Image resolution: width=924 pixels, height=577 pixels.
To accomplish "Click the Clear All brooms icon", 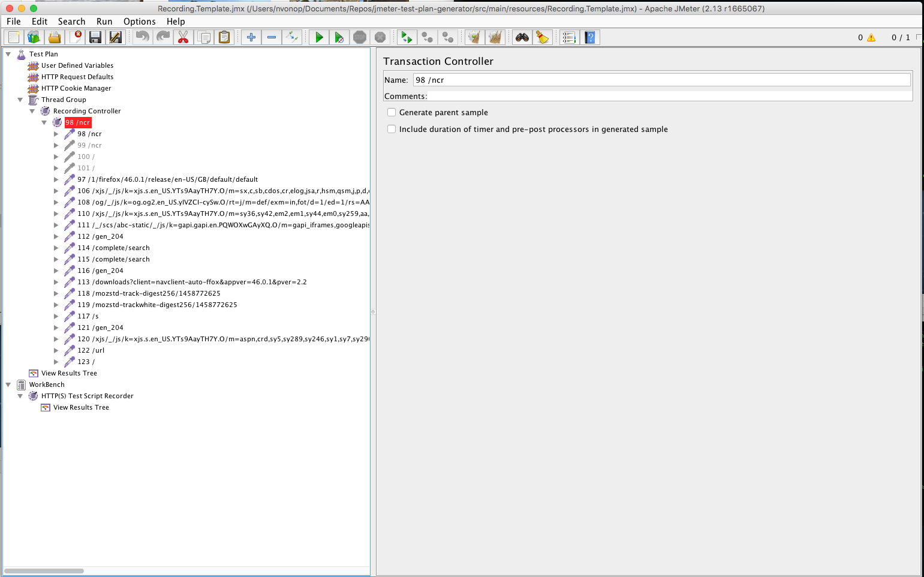I will point(495,37).
